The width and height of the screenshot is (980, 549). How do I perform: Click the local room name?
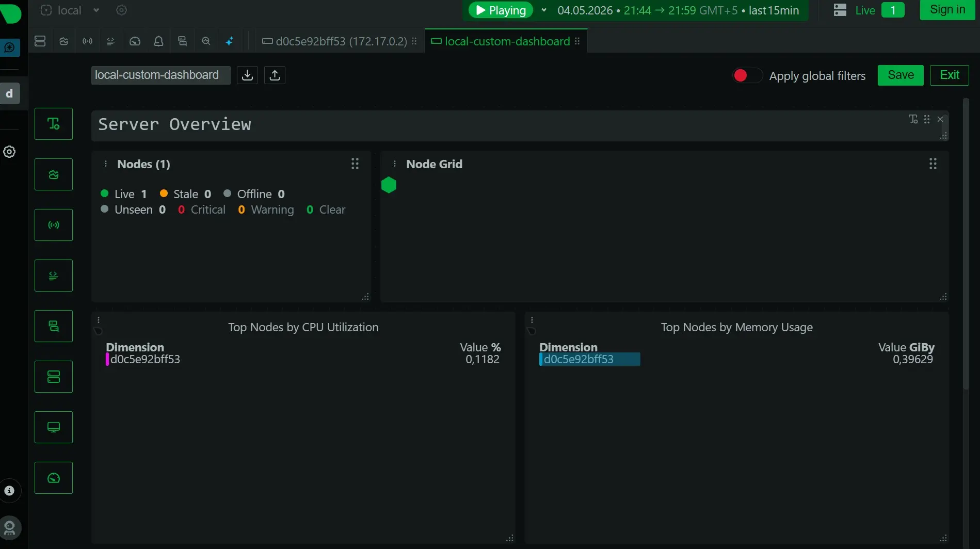pos(69,10)
